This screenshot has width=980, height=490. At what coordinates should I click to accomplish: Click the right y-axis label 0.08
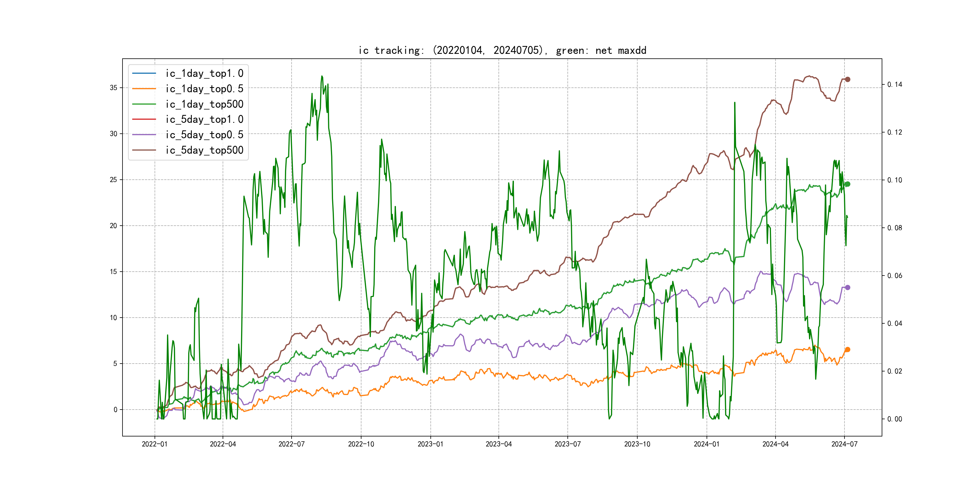(894, 228)
